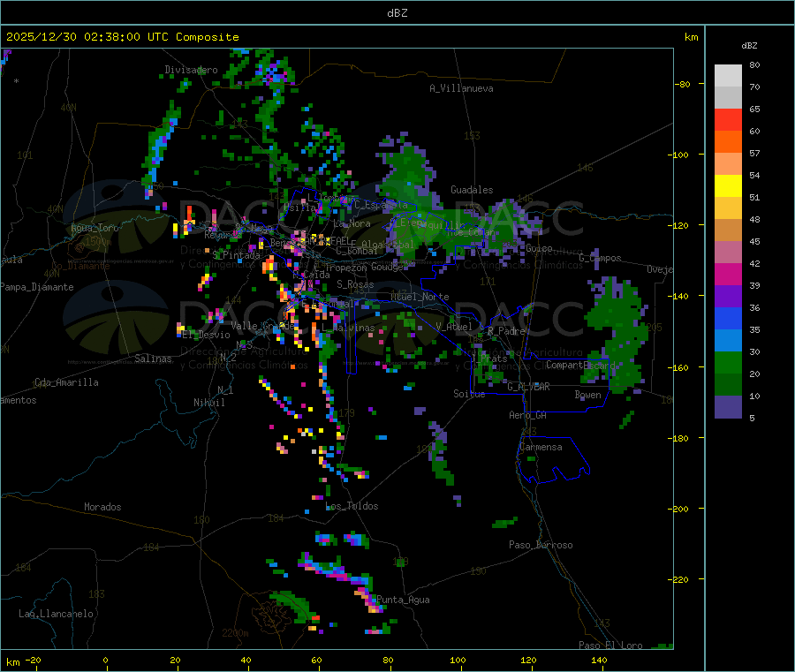Click the Punta_Agua place label
Image resolution: width=795 pixels, height=672 pixels.
403,600
